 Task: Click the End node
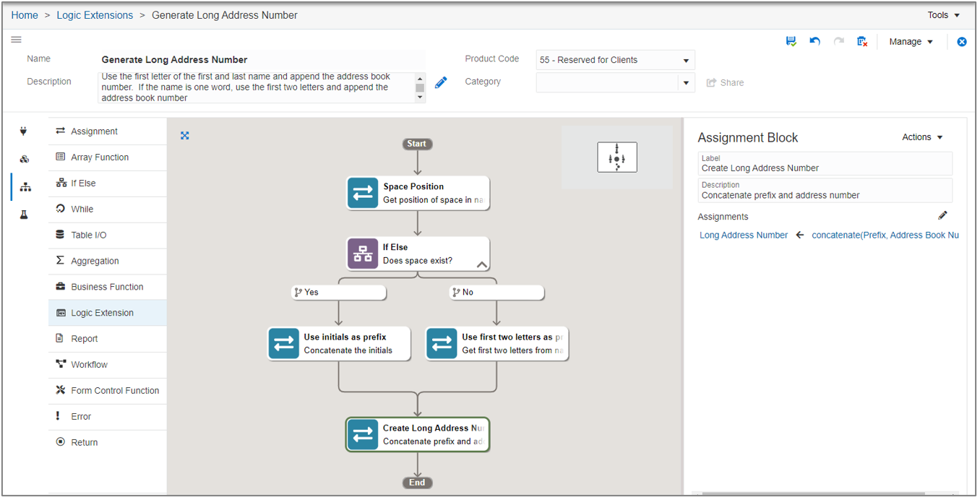click(417, 483)
